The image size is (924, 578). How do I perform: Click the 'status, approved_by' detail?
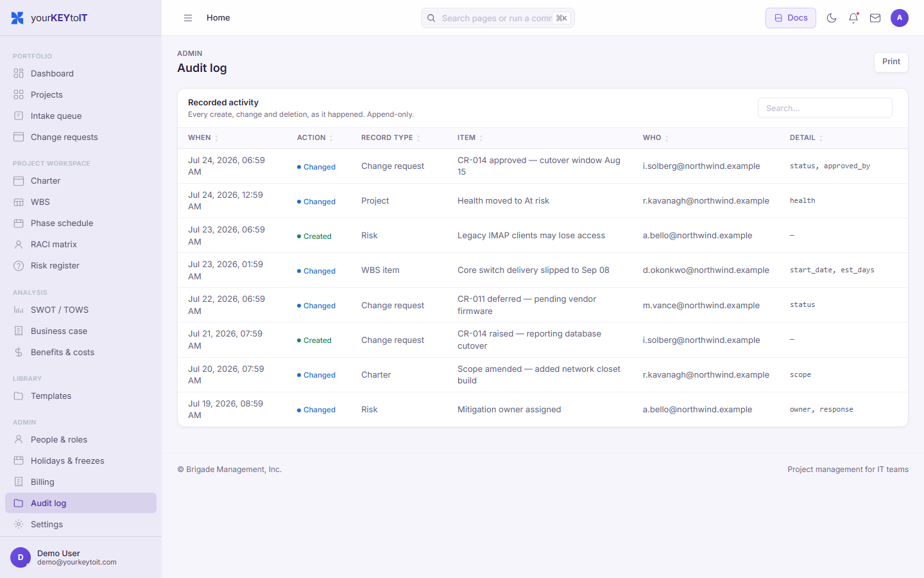[830, 166]
